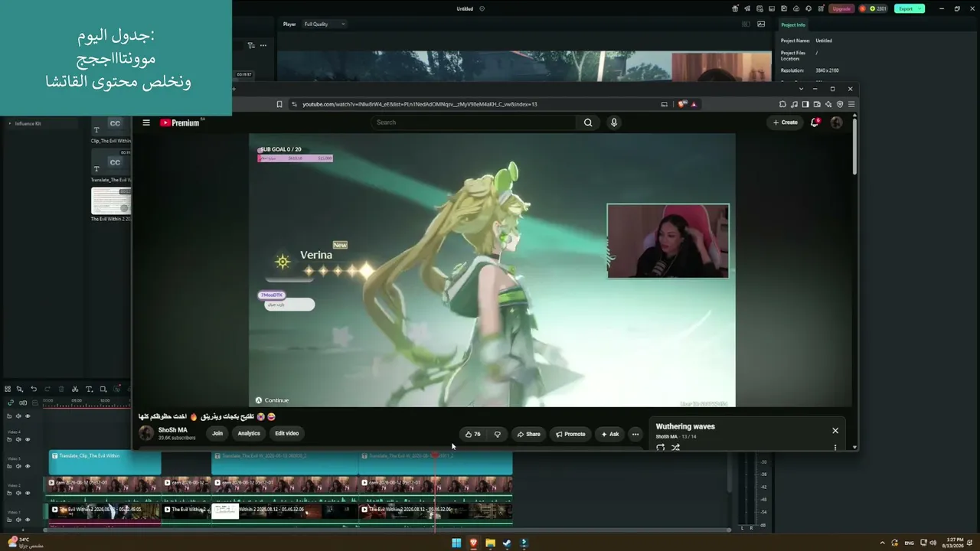Open the snapshot image icon in the player
This screenshot has width=980, height=551.
coord(761,24)
